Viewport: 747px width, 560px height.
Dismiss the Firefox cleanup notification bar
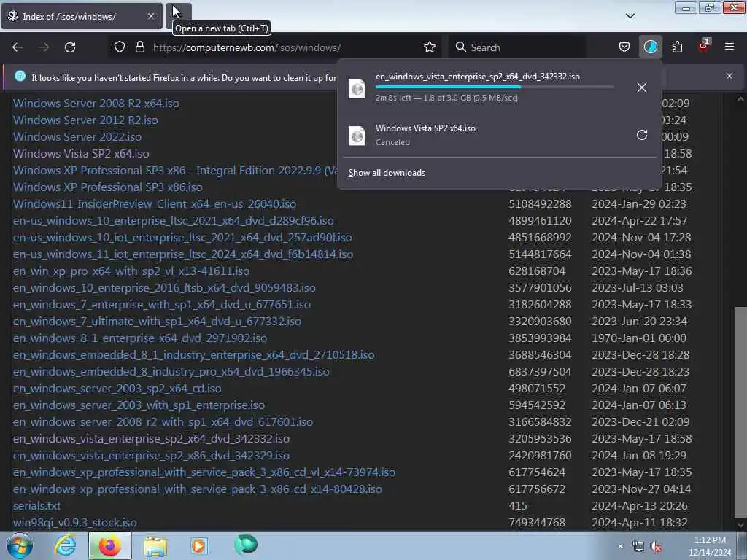click(x=729, y=76)
